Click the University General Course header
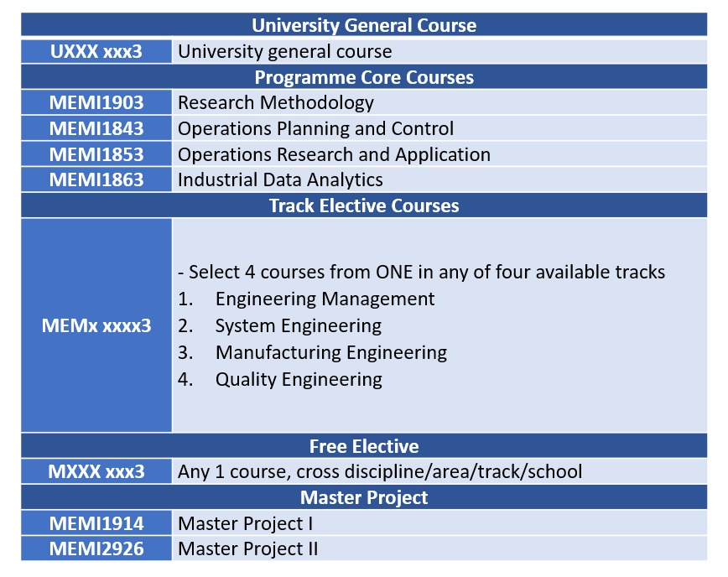Screen dimensions: 728x577 364,25
